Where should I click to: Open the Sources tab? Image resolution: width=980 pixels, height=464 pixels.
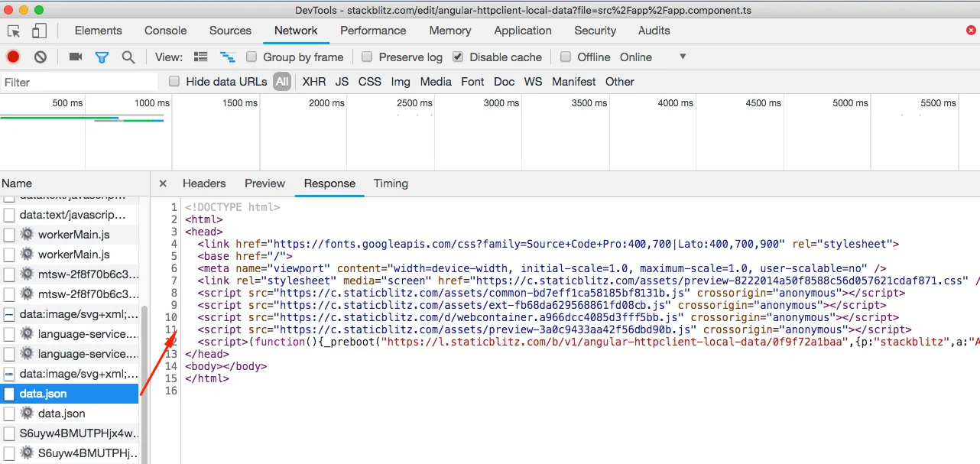pyautogui.click(x=230, y=31)
